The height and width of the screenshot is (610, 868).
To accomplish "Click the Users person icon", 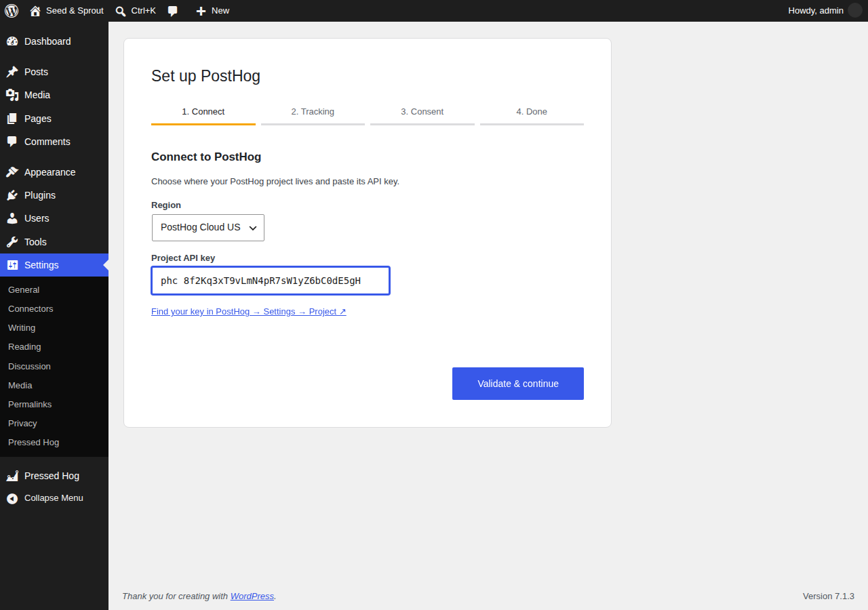I will pos(12,218).
